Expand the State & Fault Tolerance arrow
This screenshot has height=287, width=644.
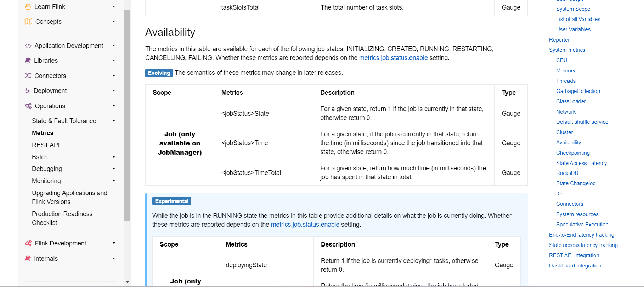click(114, 121)
